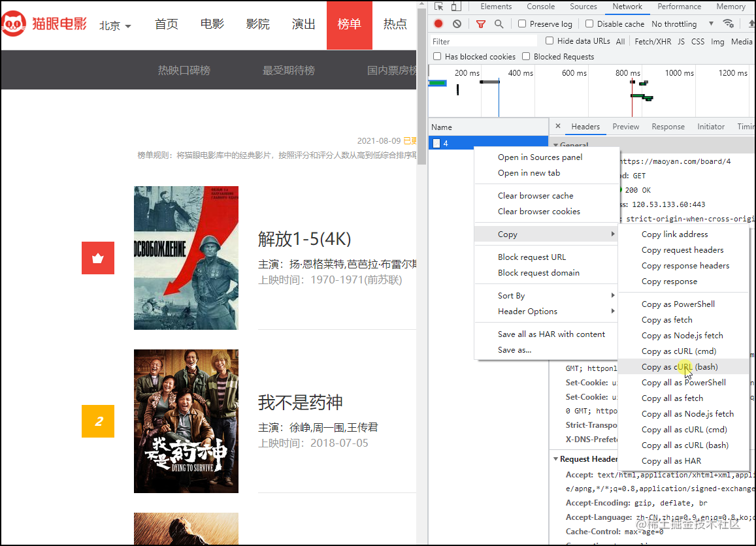Image resolution: width=756 pixels, height=546 pixels.
Task: Open 演出 in the Maoyan nav
Action: coord(304,24)
